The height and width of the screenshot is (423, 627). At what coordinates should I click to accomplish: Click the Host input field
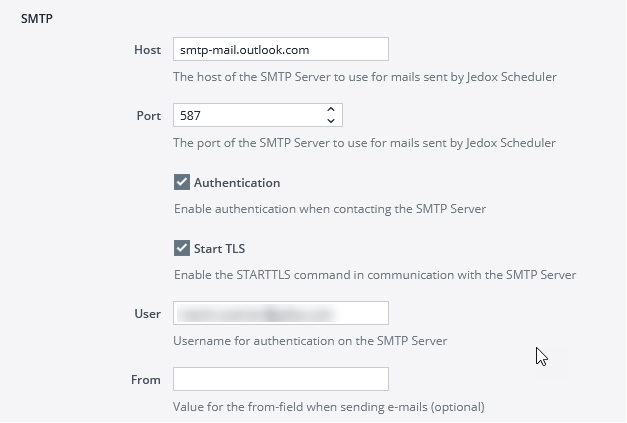280,50
